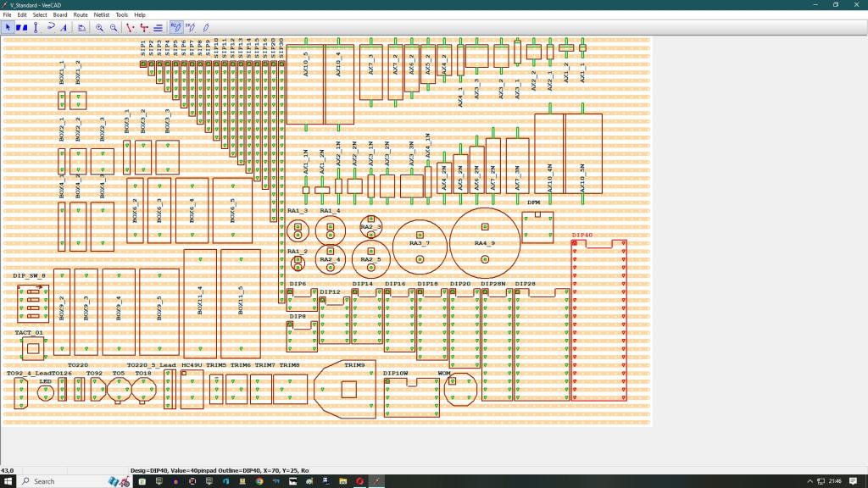868x488 pixels.
Task: Open the Route menu
Action: coord(81,14)
